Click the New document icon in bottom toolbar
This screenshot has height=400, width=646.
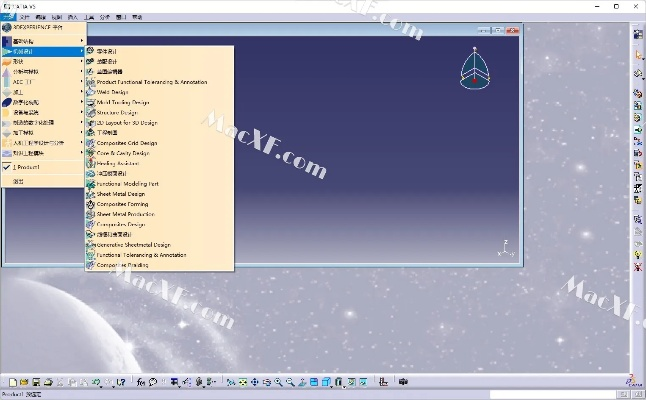click(x=12, y=382)
